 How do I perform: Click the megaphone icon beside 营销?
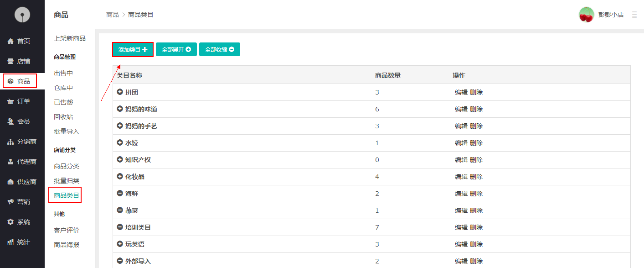[x=10, y=202]
